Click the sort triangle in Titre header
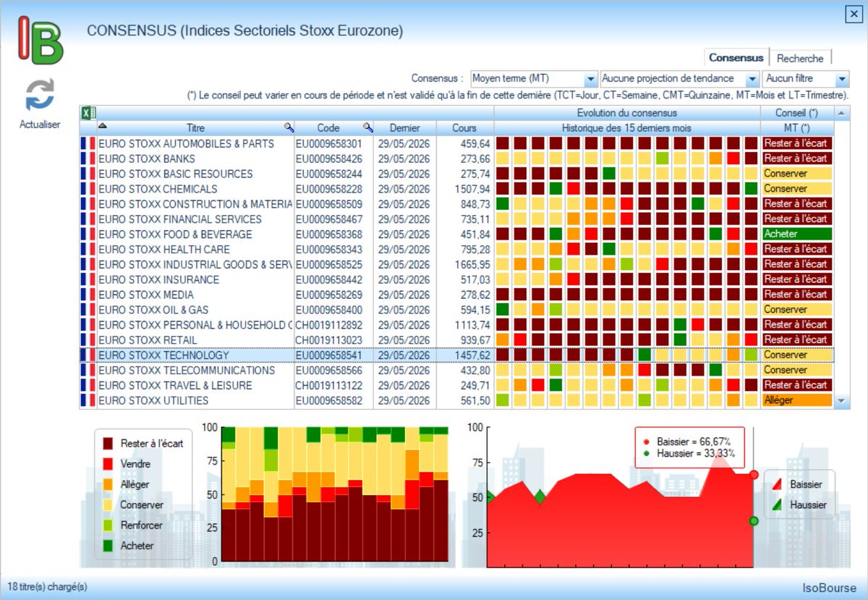The height and width of the screenshot is (600, 868). (102, 126)
